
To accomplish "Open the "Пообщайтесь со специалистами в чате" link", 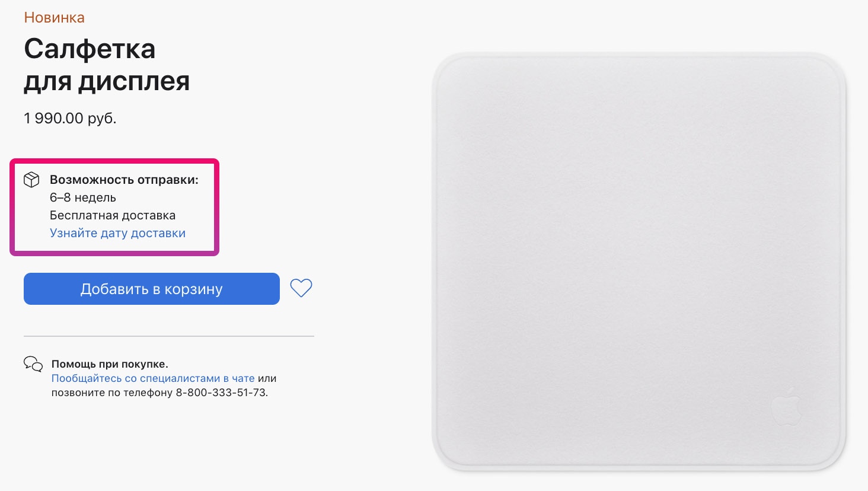I will coord(153,378).
